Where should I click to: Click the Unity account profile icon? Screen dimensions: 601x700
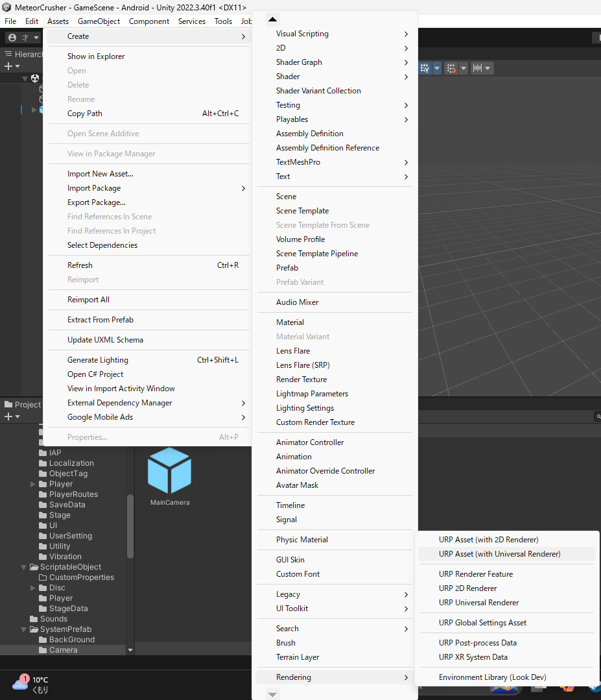click(12, 38)
